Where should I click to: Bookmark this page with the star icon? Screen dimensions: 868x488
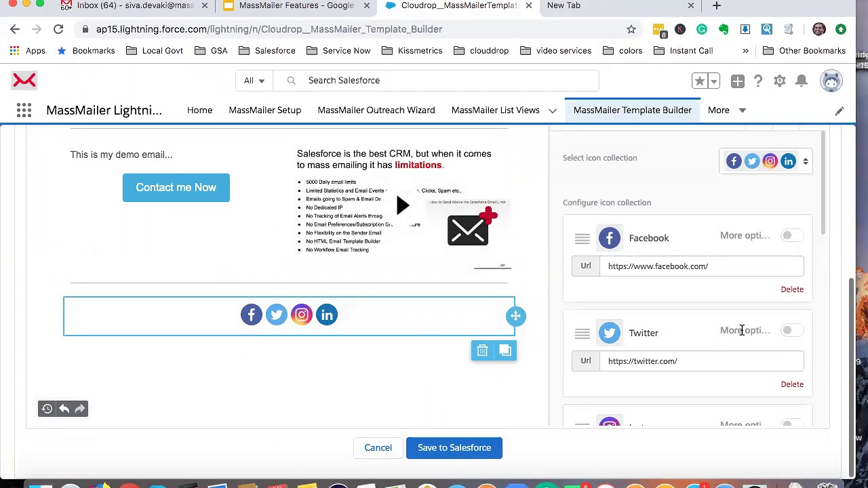click(631, 29)
